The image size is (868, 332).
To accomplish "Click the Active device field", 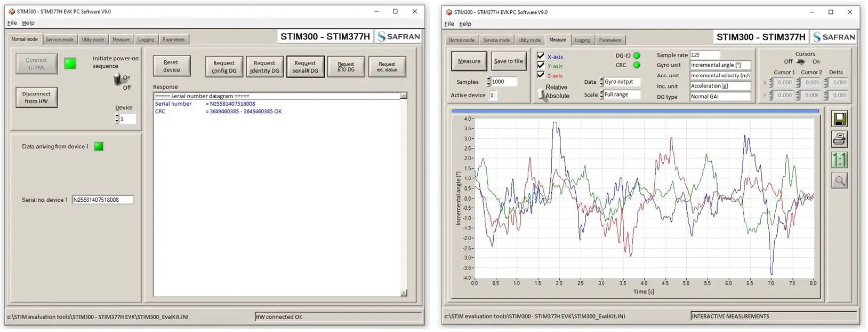I will (x=493, y=95).
